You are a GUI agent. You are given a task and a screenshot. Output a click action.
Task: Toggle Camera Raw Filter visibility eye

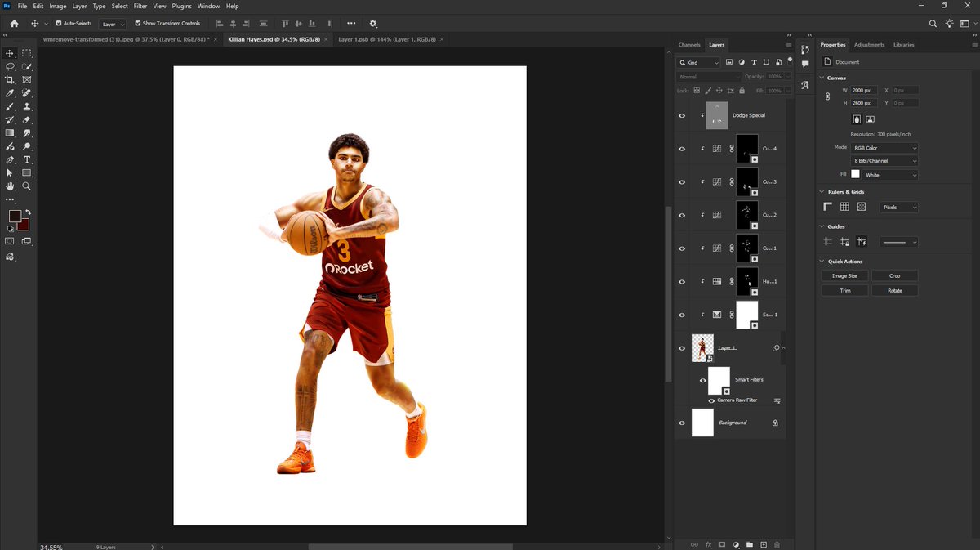pyautogui.click(x=711, y=400)
